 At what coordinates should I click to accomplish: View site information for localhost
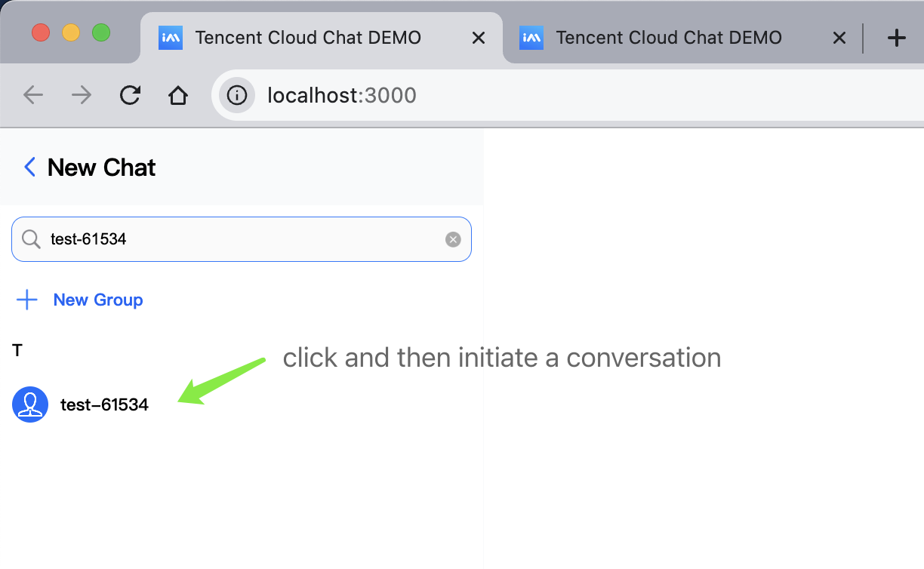pos(237,95)
